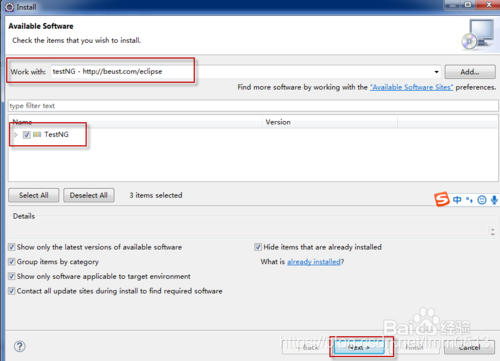Close the Install dialog window
The height and width of the screenshot is (361, 500).
pos(489,5)
